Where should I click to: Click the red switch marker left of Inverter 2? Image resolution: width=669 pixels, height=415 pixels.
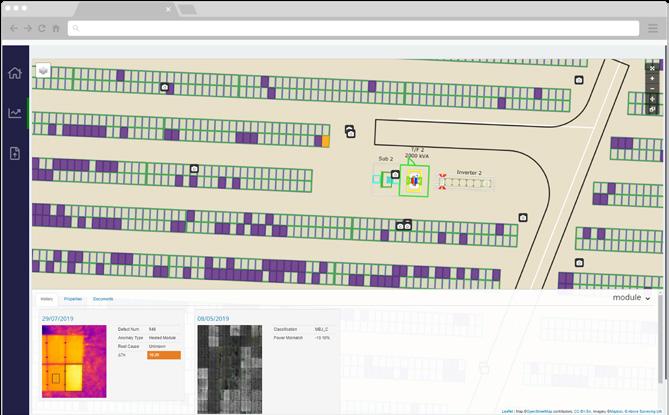coord(442,182)
